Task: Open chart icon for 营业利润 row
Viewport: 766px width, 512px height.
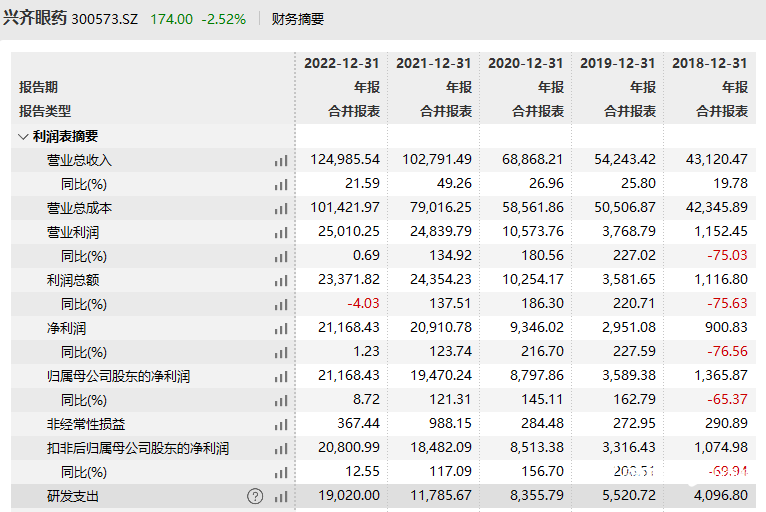Action: coord(281,233)
